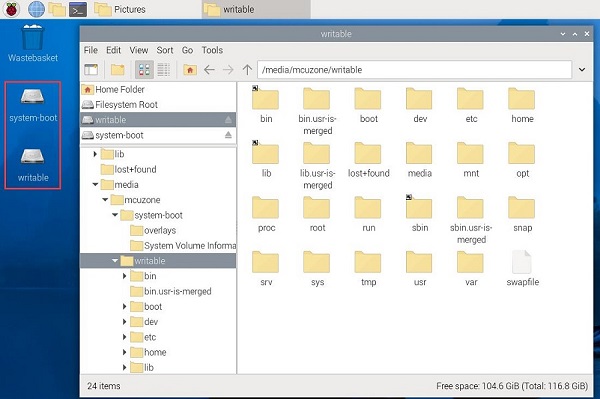Select the swapfile file icon

point(522,262)
